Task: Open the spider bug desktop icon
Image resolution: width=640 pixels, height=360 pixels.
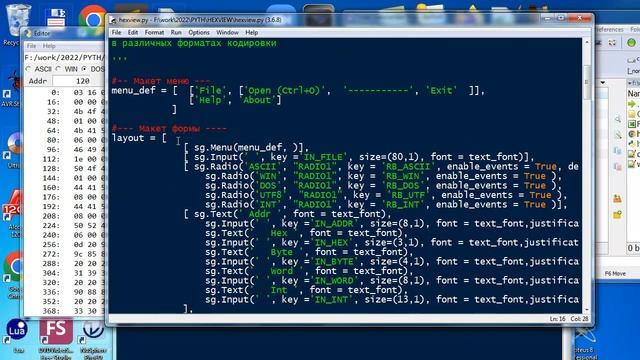Action: point(16,82)
